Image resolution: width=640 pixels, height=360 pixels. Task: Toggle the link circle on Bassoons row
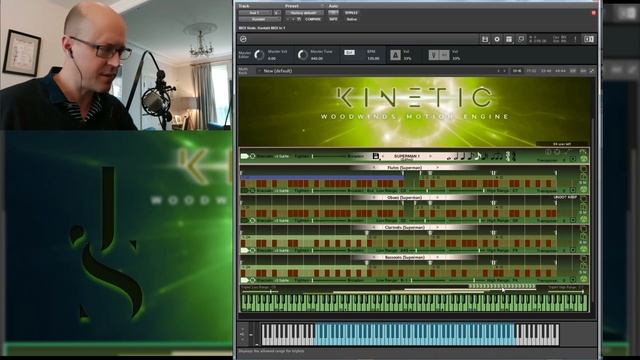(253, 280)
